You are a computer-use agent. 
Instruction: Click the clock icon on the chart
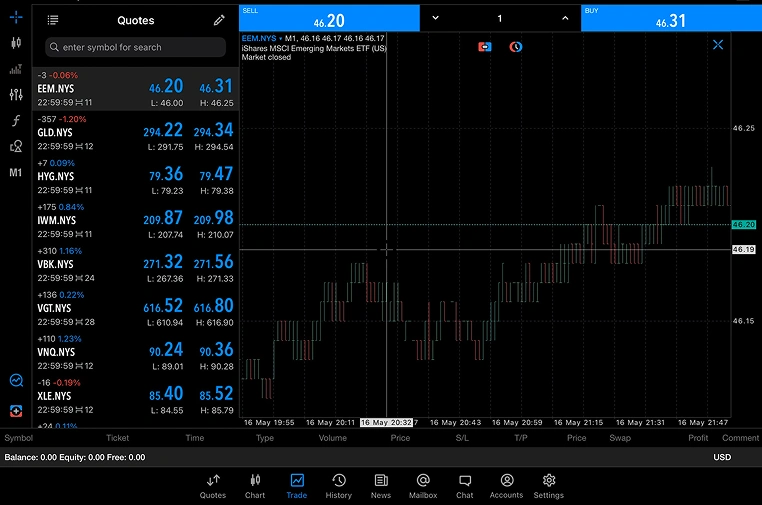click(x=516, y=47)
